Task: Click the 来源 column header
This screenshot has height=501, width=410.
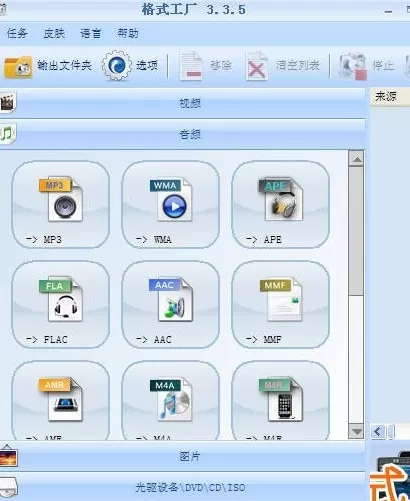Action: click(390, 97)
